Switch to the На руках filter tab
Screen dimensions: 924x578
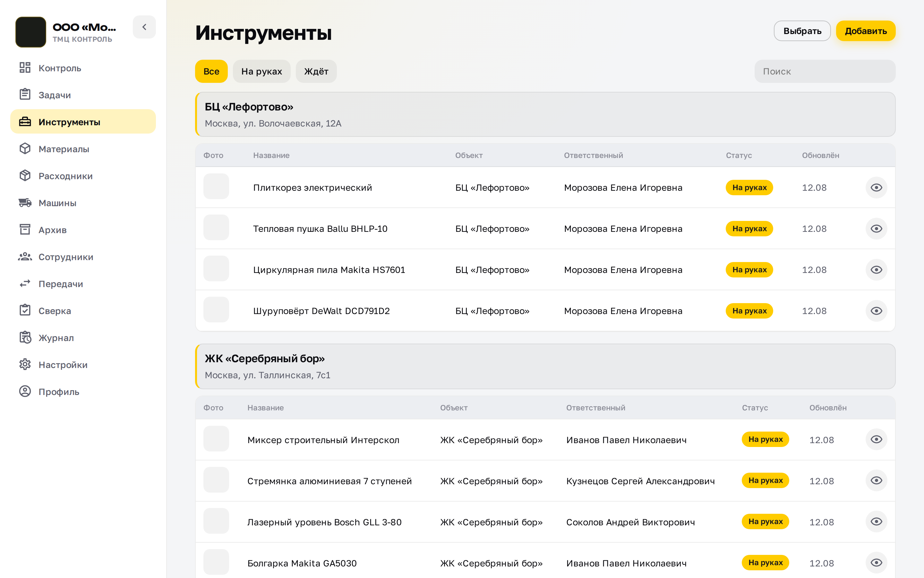261,72
